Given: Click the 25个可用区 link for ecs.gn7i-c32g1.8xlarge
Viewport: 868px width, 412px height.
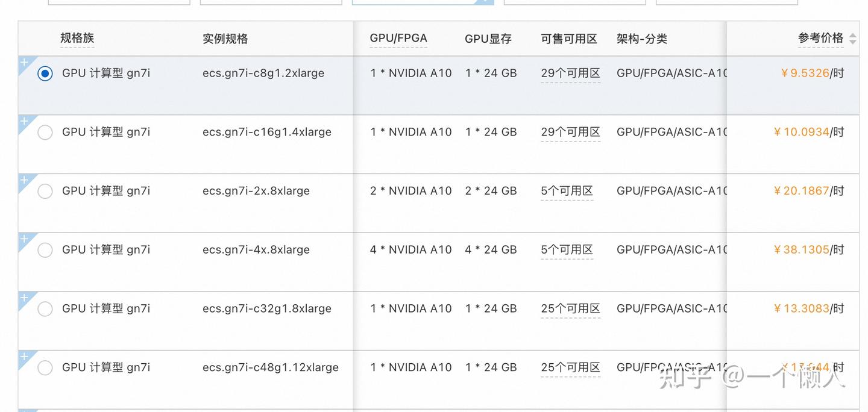Looking at the screenshot, I should click(x=570, y=308).
